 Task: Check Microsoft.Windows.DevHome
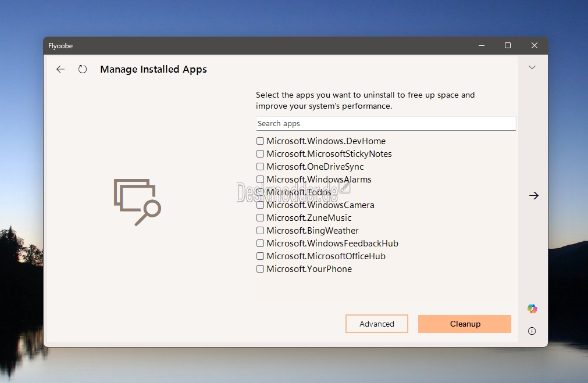tap(260, 141)
